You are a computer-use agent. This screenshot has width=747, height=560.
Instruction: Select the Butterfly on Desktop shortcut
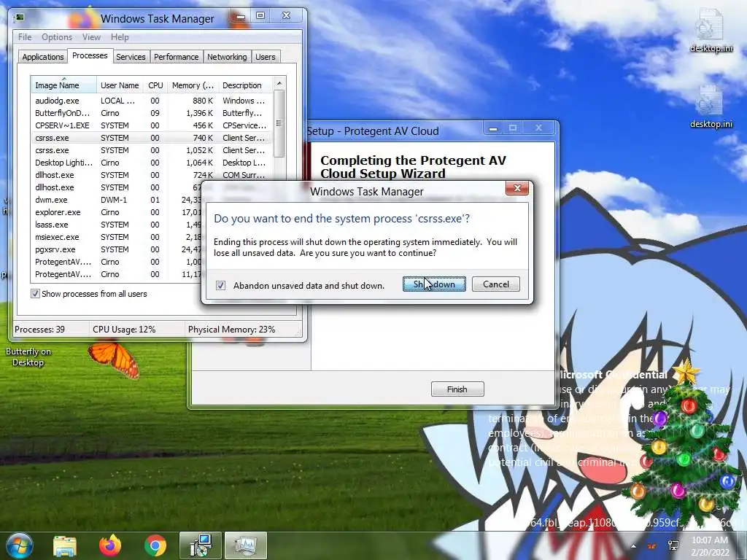28,357
